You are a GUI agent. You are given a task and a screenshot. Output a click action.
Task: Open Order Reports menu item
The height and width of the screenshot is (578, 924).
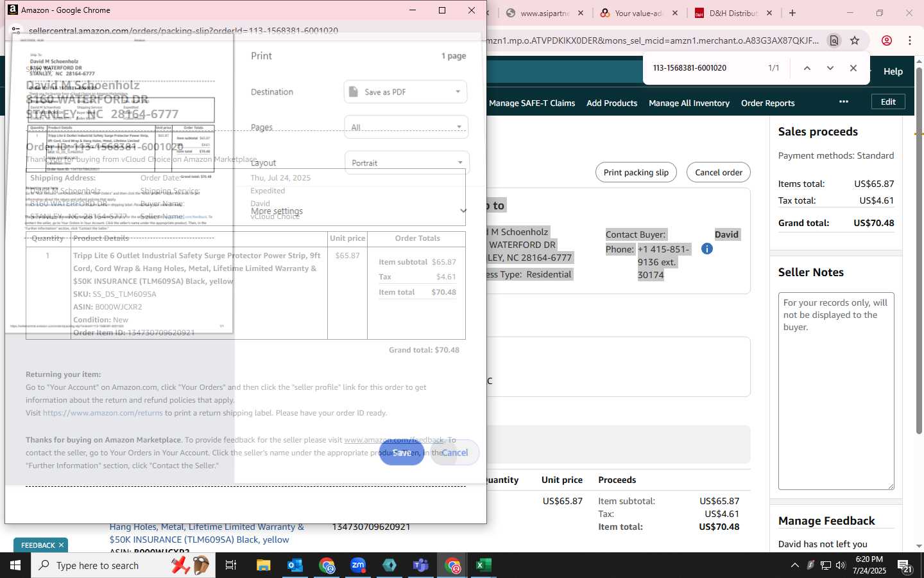click(x=767, y=103)
